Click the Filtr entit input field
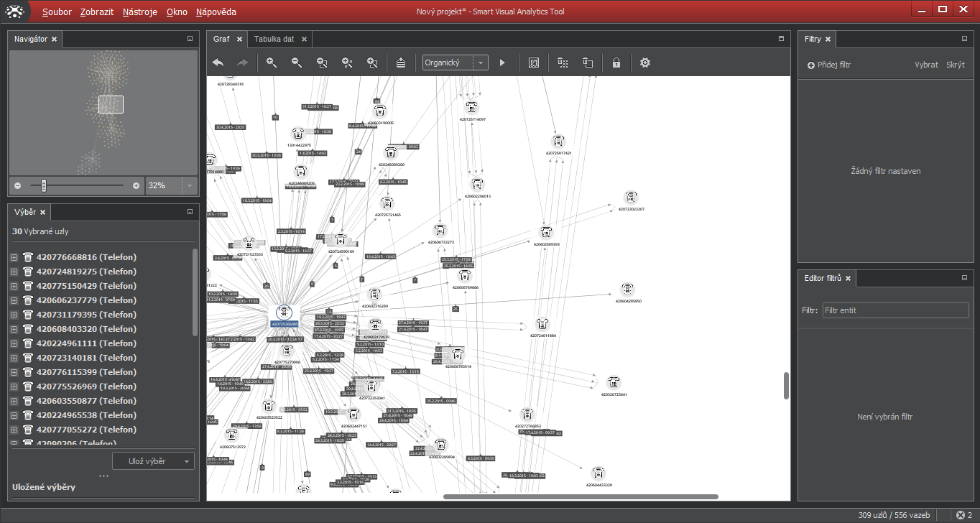Image resolution: width=980 pixels, height=523 pixels. (x=895, y=310)
